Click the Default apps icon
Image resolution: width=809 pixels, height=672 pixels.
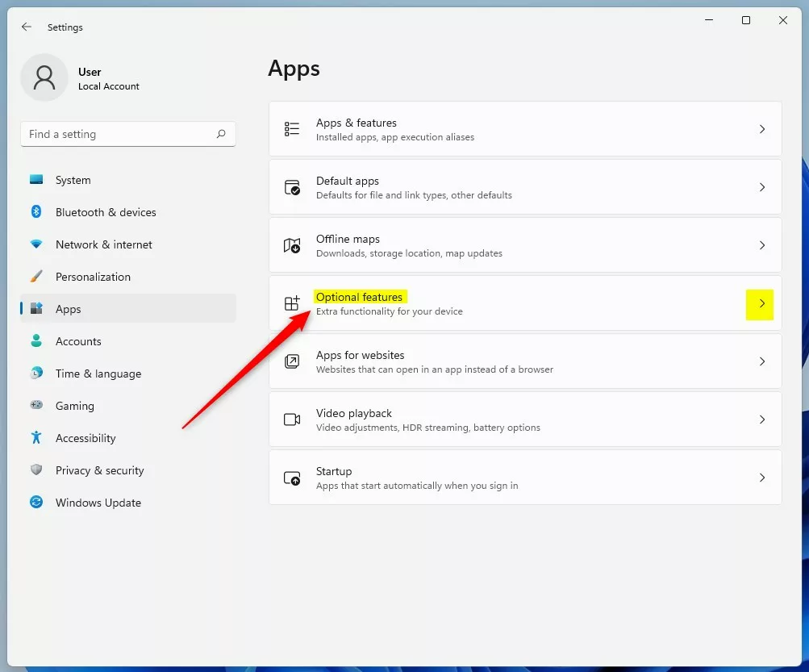click(291, 187)
